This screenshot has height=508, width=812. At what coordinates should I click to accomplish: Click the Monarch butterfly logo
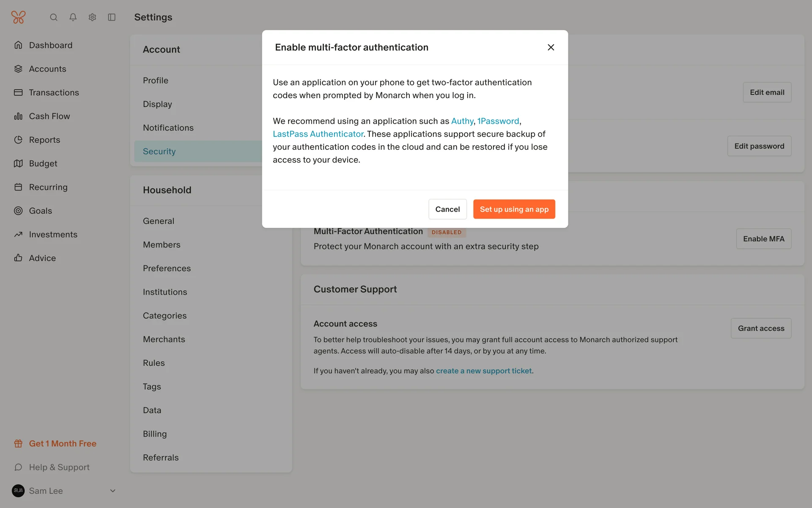click(18, 17)
